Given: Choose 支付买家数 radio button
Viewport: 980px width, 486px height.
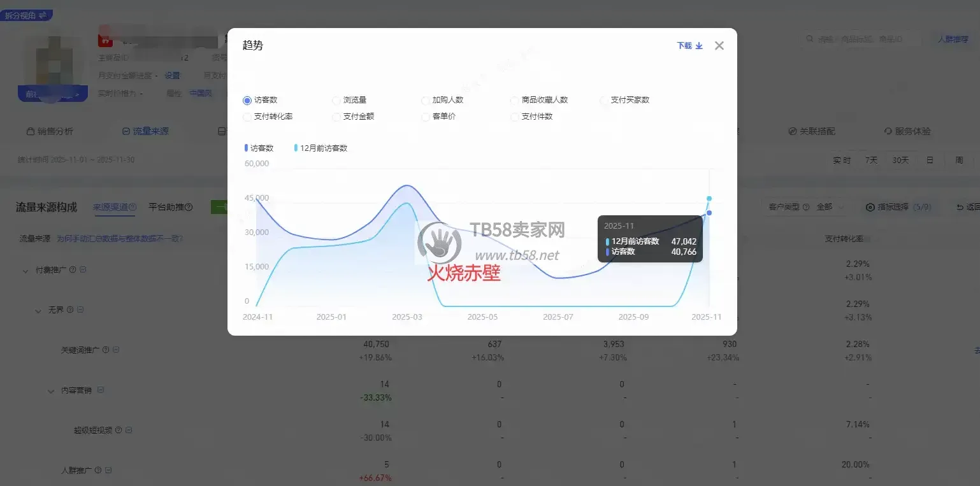Looking at the screenshot, I should [x=604, y=100].
